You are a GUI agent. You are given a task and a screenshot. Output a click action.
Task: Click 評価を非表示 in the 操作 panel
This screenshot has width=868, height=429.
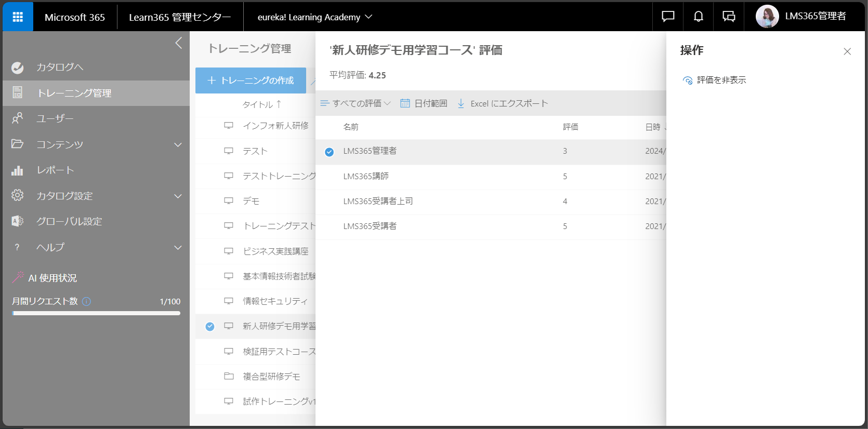click(714, 80)
